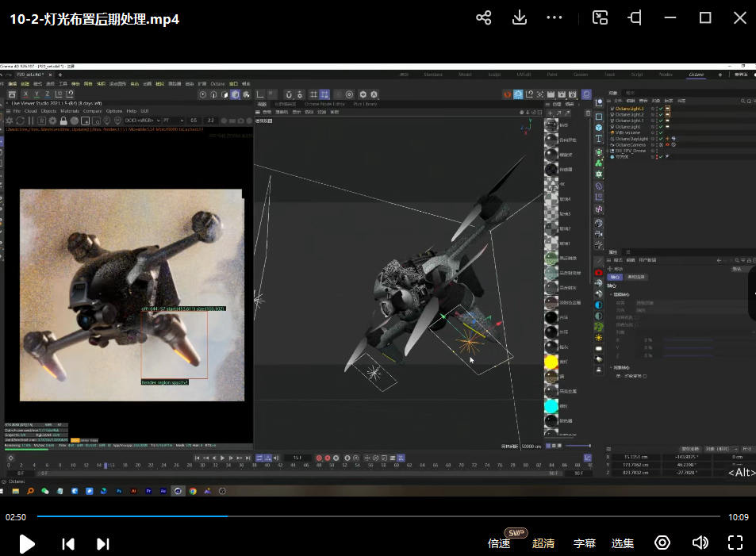Open the 超清 video quality selector

pyautogui.click(x=543, y=543)
